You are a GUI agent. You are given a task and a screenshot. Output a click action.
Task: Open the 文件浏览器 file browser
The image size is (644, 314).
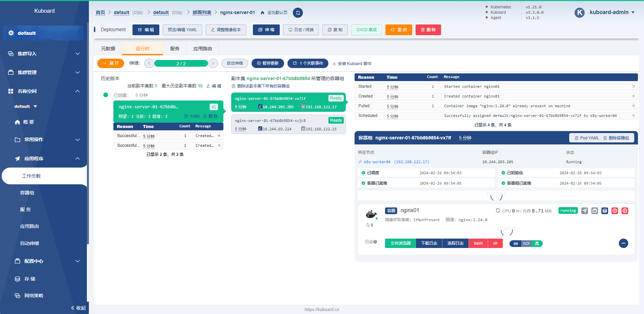point(400,243)
